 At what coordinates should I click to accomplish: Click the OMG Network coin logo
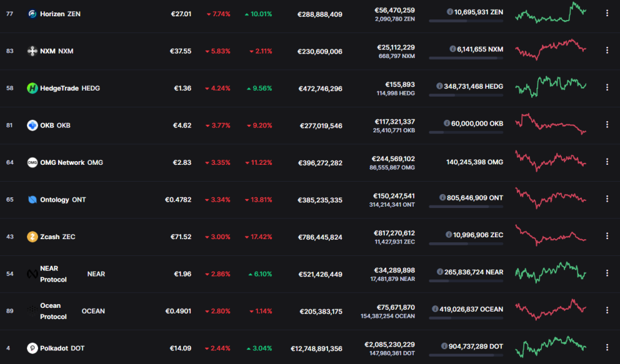[32, 162]
